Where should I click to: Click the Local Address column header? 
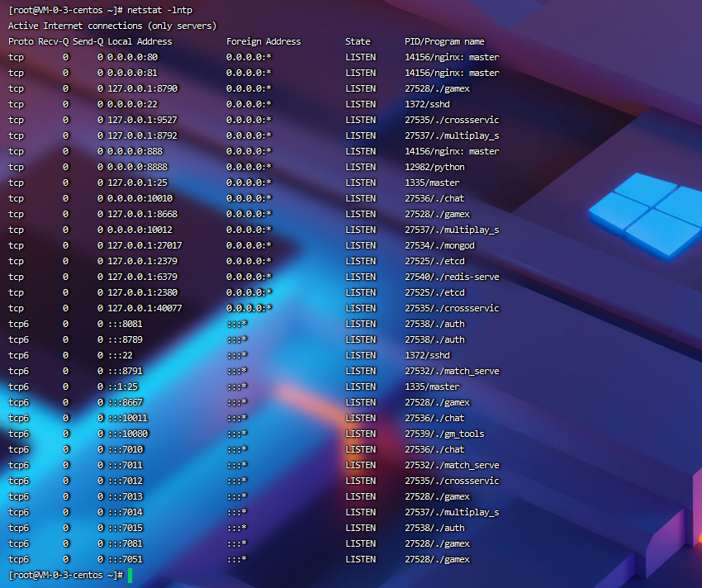[x=140, y=41]
